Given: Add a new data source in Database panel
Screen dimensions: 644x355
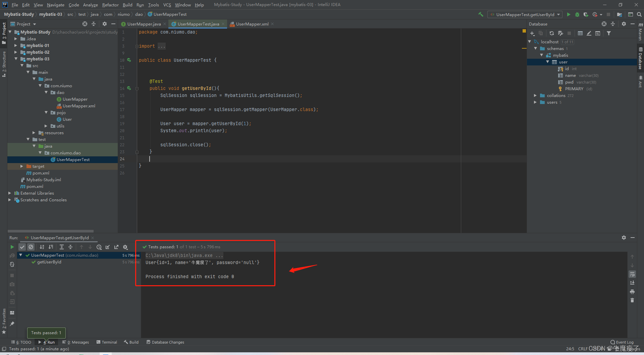Looking at the screenshot, I should 532,33.
